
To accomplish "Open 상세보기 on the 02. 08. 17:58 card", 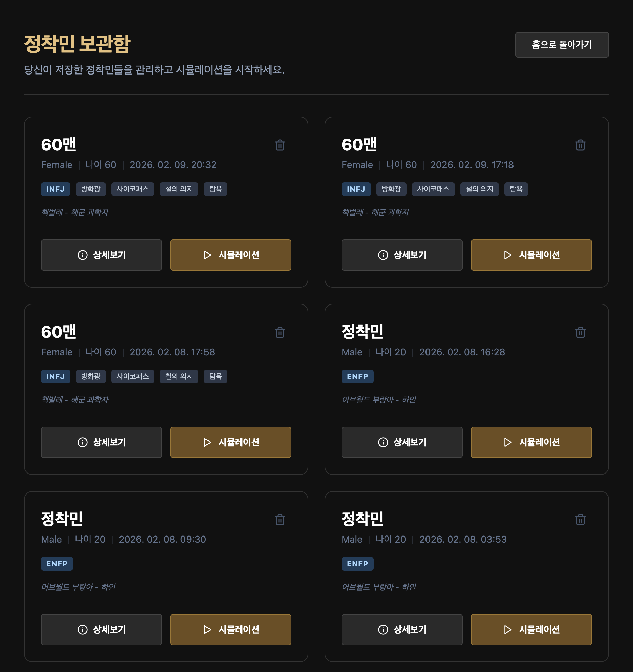I will coord(102,442).
